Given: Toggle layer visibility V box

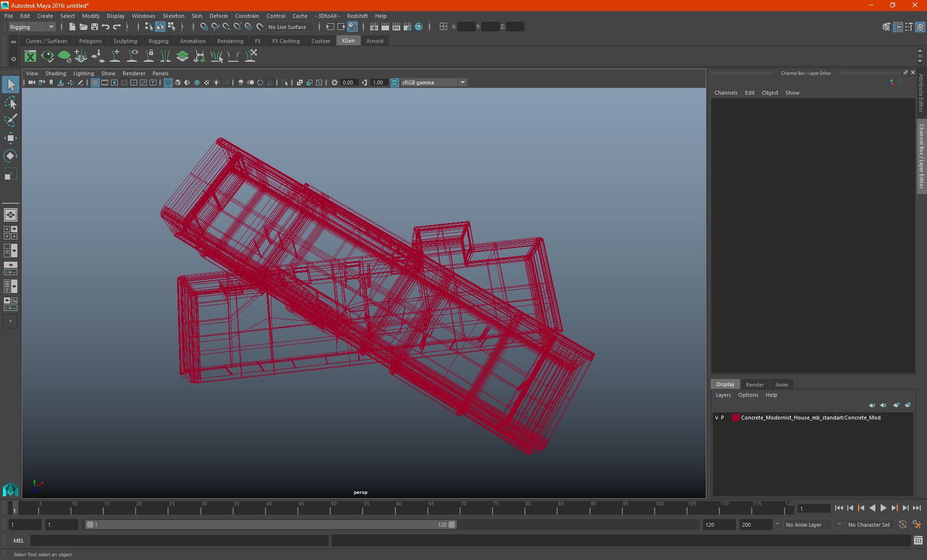Looking at the screenshot, I should coord(716,418).
